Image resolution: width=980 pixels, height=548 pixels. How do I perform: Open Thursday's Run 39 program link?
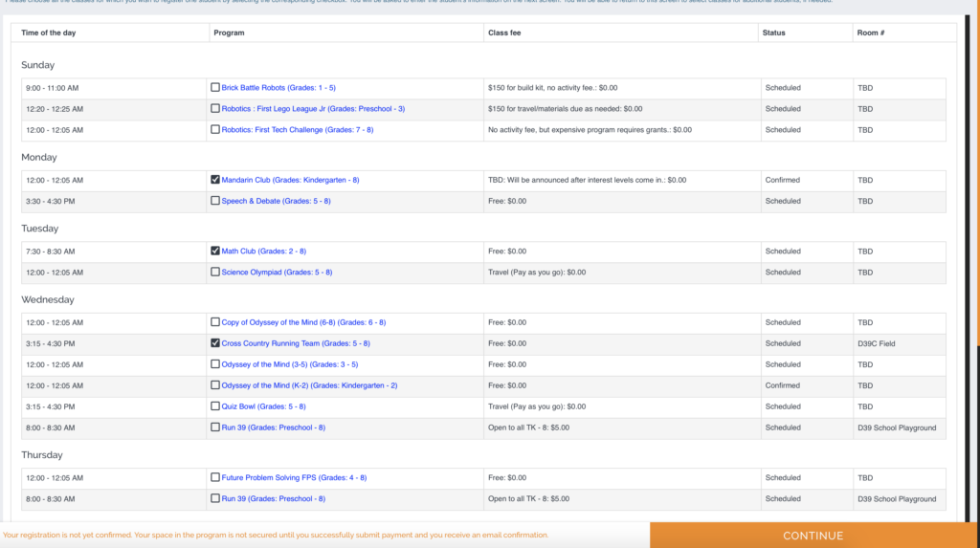(273, 498)
